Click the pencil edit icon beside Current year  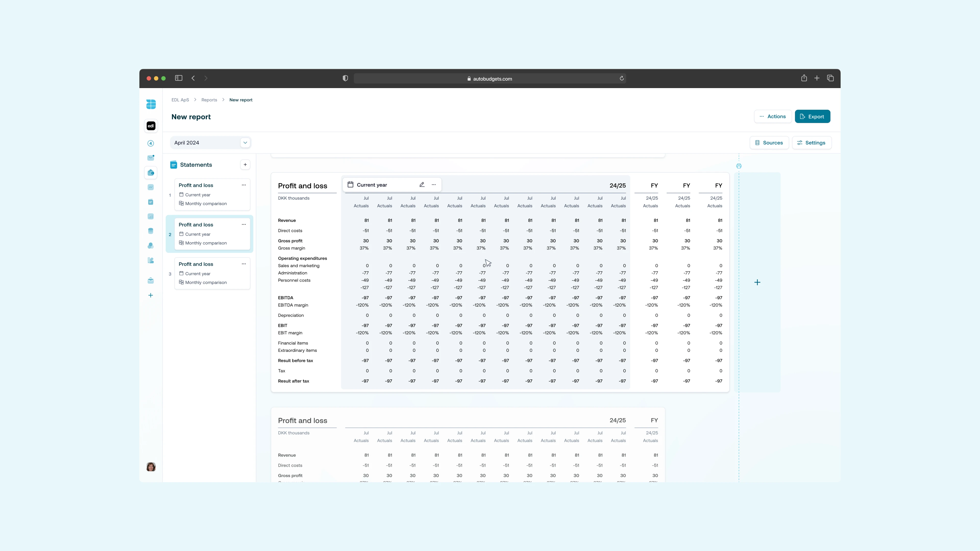tap(422, 185)
